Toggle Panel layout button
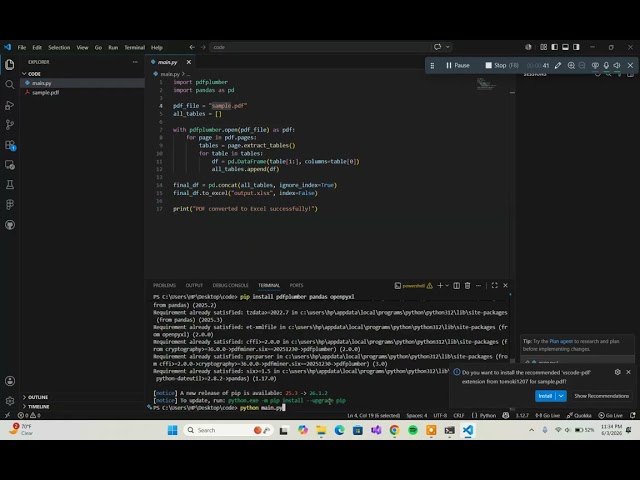The height and width of the screenshot is (480, 640). [565, 47]
